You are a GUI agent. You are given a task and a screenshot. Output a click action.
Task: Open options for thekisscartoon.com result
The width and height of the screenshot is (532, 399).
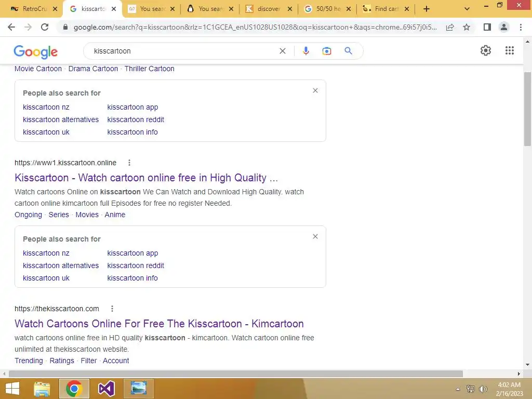112,309
